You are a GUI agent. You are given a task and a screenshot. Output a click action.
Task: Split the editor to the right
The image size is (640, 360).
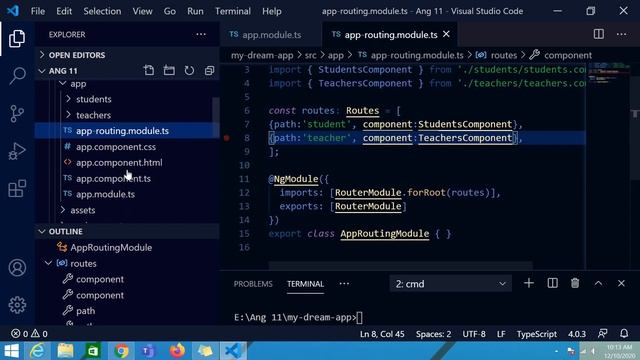pyautogui.click(x=598, y=34)
